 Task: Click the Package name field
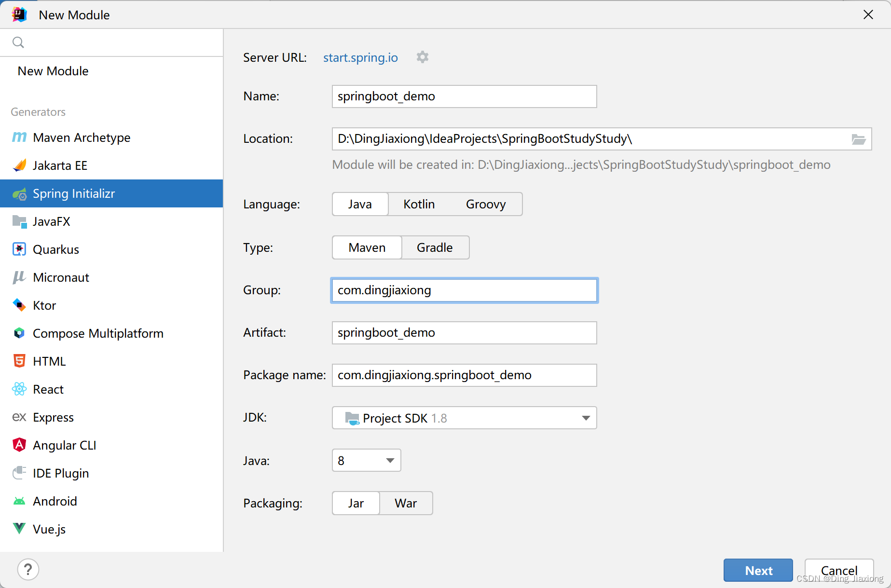click(x=464, y=375)
